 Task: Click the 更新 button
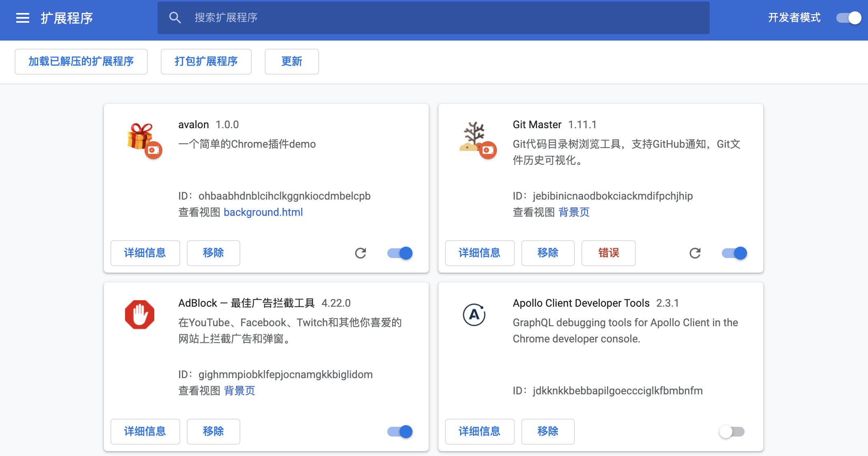[292, 62]
